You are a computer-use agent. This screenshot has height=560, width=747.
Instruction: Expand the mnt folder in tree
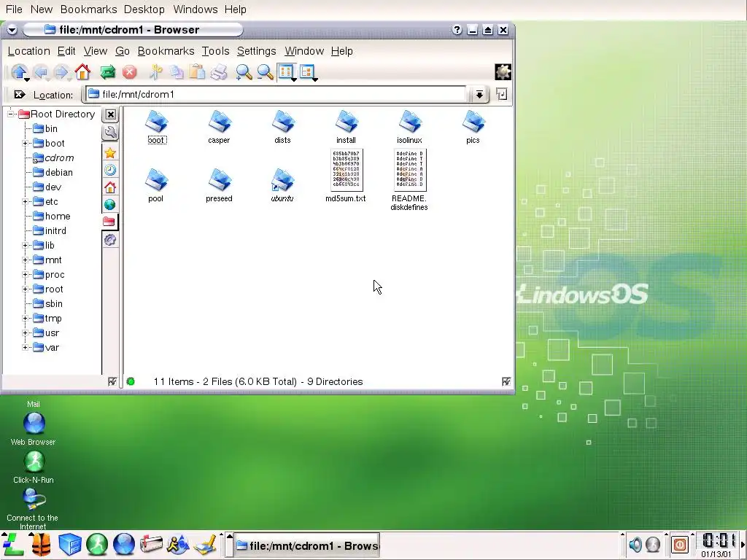(x=26, y=260)
